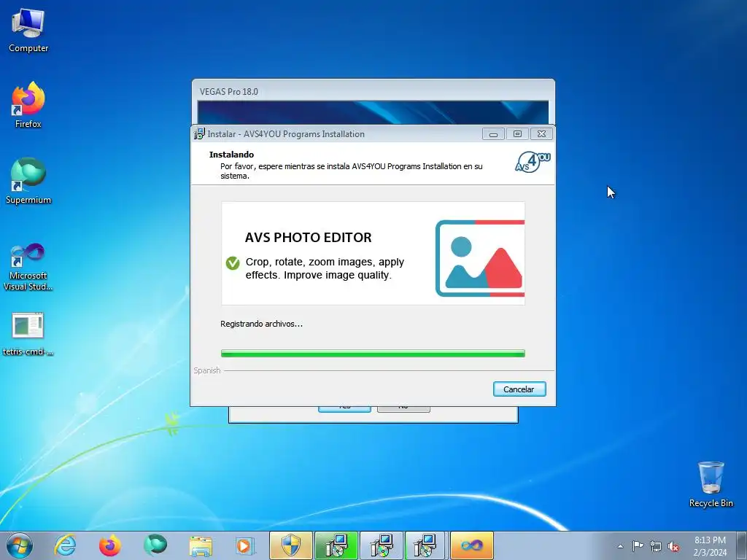
Task: Select the Firefox desktop shortcut
Action: (x=28, y=105)
